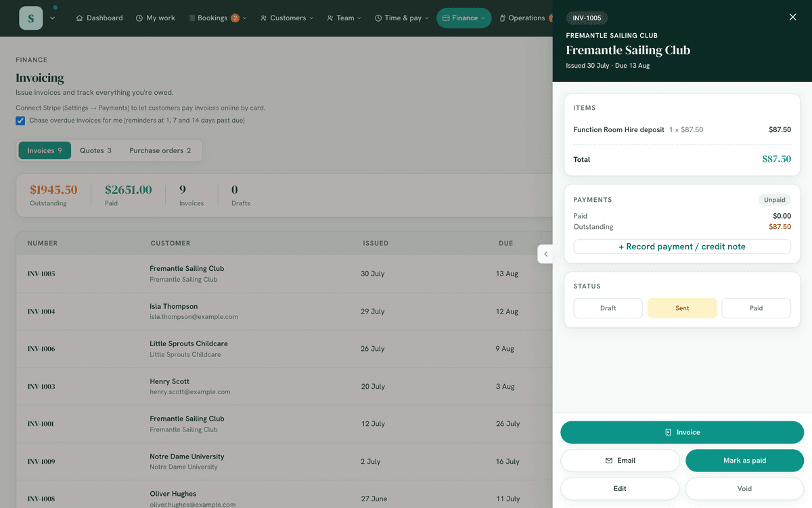The image size is (812, 508).
Task: Go to My work
Action: click(x=155, y=18)
